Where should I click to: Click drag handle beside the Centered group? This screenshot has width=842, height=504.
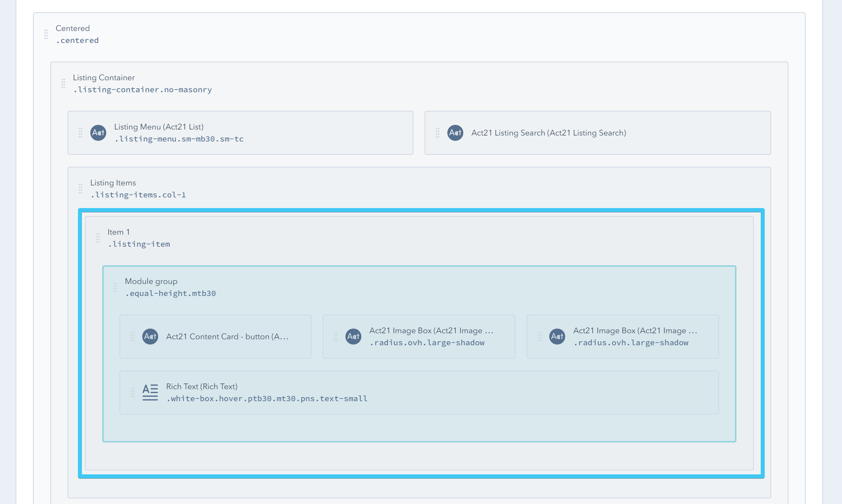coord(46,34)
